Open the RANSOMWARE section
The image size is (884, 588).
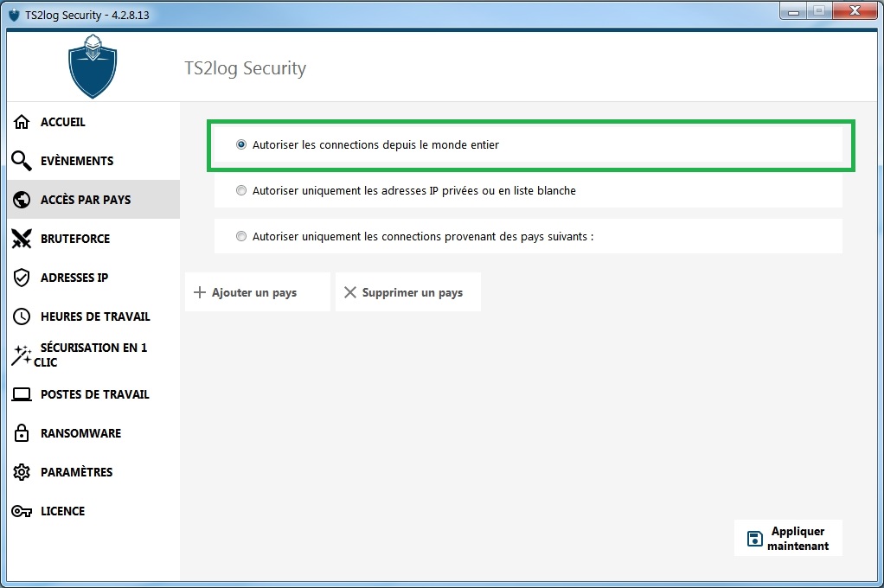(93, 433)
